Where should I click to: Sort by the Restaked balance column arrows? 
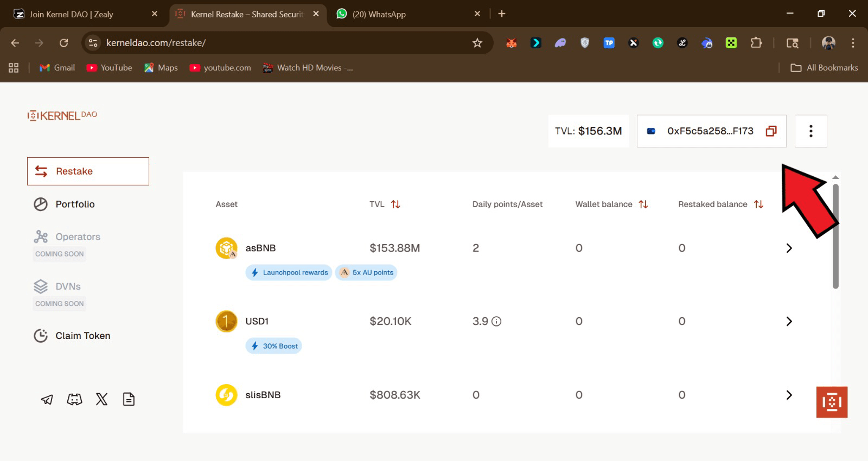[x=758, y=204]
